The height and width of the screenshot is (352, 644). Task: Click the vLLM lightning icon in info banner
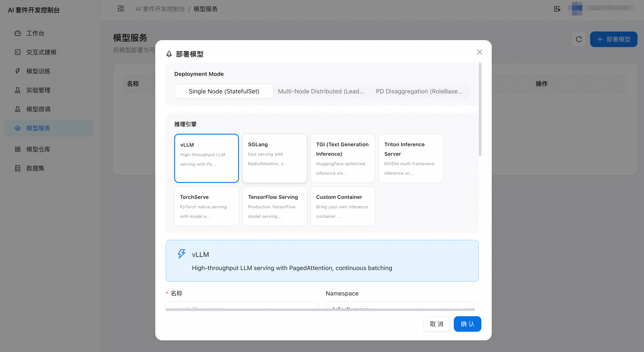[182, 254]
